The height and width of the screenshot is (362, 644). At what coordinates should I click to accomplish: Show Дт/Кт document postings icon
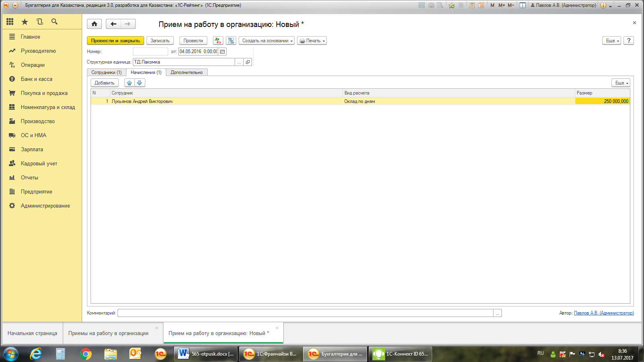click(x=218, y=41)
